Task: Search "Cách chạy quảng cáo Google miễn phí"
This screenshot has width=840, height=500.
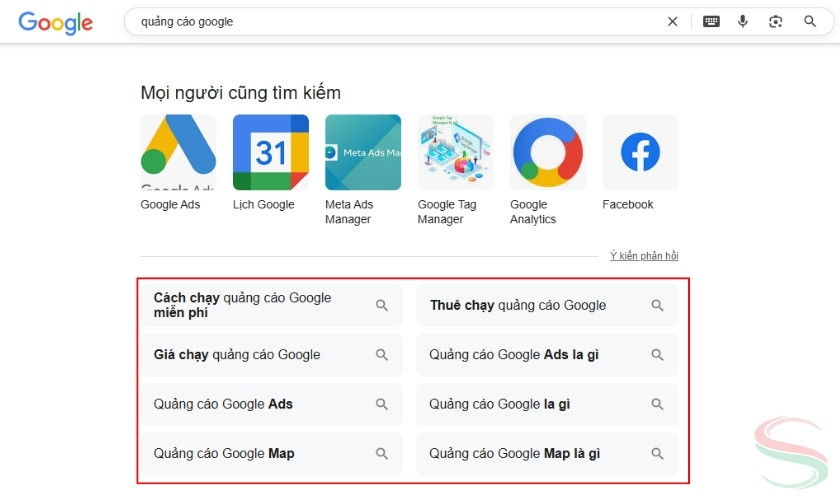Action: coord(272,305)
